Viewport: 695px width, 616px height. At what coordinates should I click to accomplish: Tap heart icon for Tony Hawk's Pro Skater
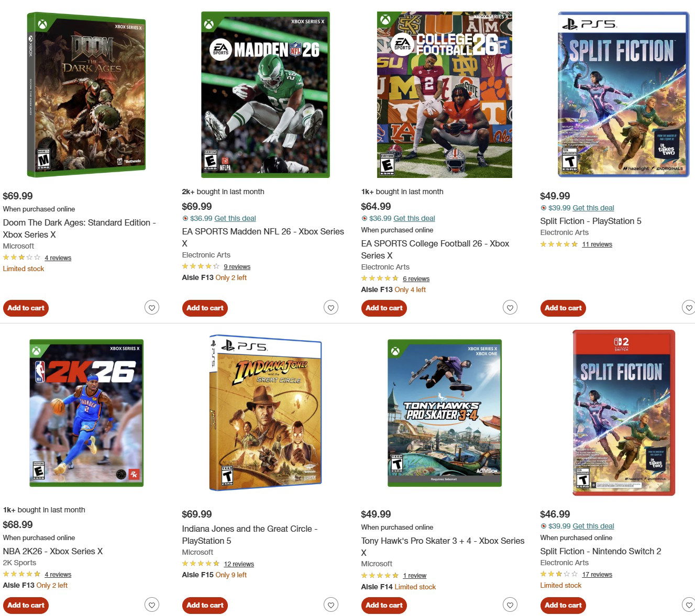[510, 605]
